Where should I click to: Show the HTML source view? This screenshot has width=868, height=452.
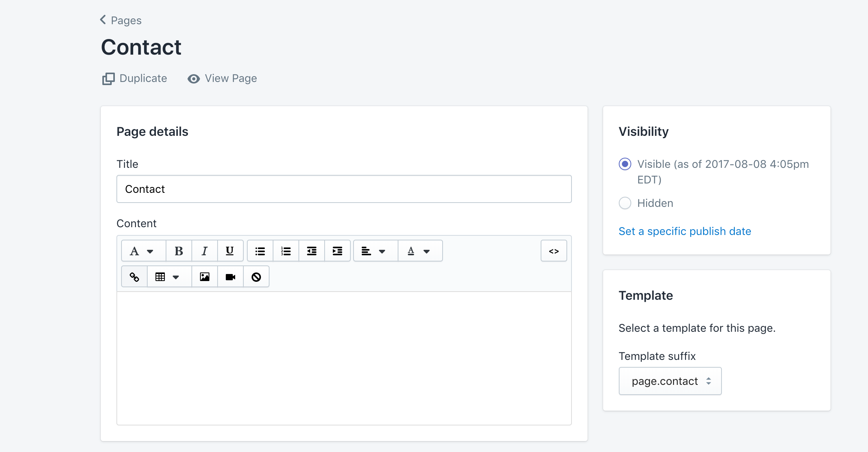[x=554, y=251]
